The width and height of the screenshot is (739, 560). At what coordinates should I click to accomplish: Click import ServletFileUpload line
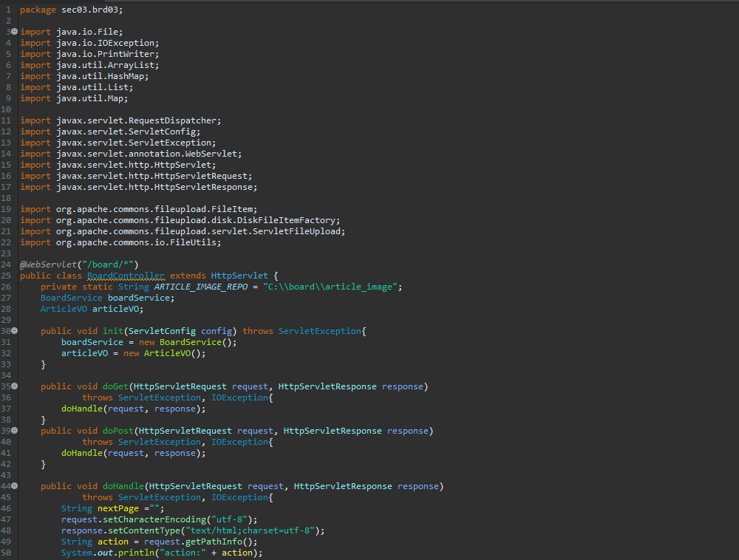[183, 231]
